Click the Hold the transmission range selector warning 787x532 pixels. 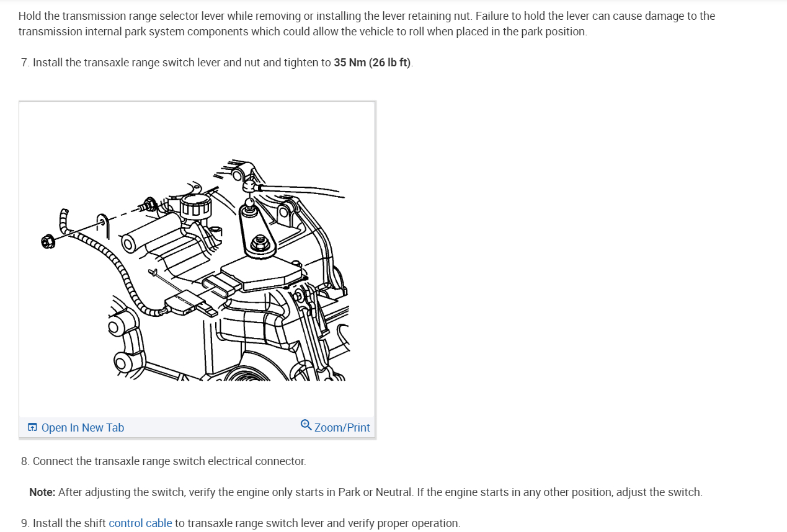(367, 24)
